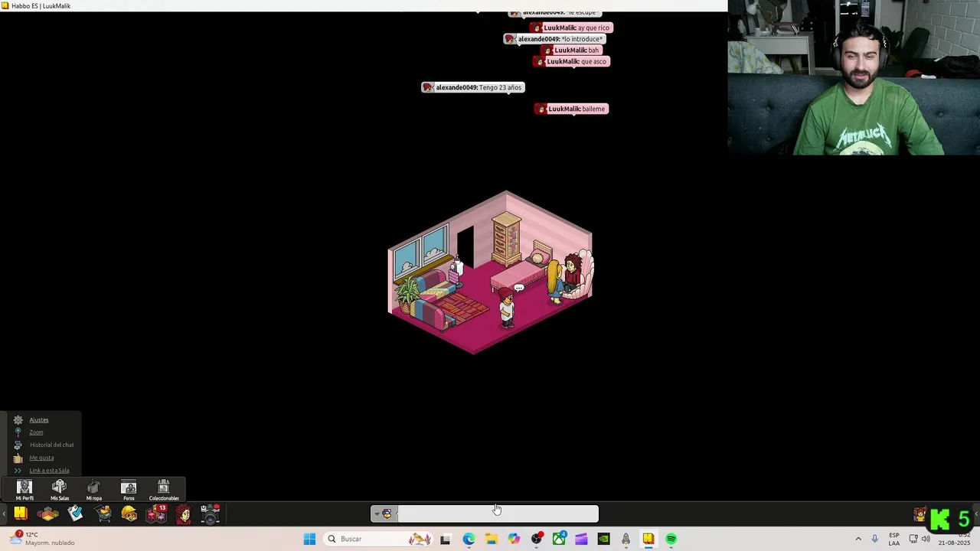Image resolution: width=980 pixels, height=551 pixels.
Task: Click the red-haired avatar icon in toolbar
Action: 183,514
